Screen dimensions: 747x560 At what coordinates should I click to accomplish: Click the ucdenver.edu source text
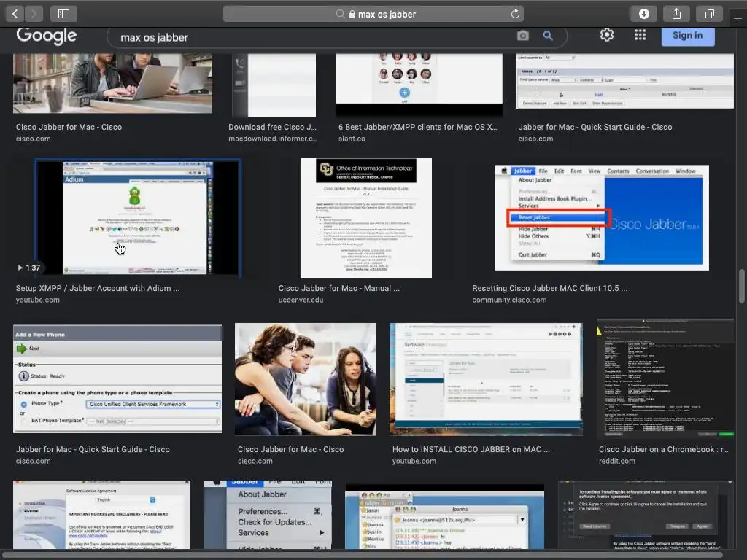(x=301, y=300)
